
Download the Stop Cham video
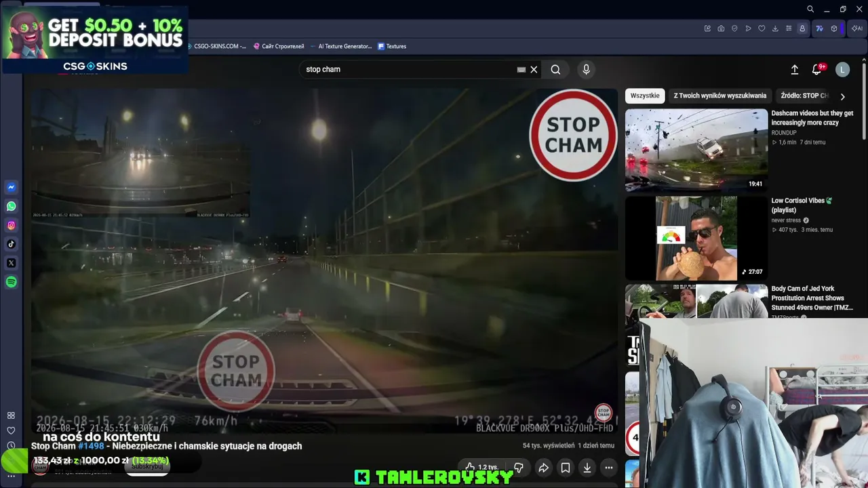click(587, 468)
